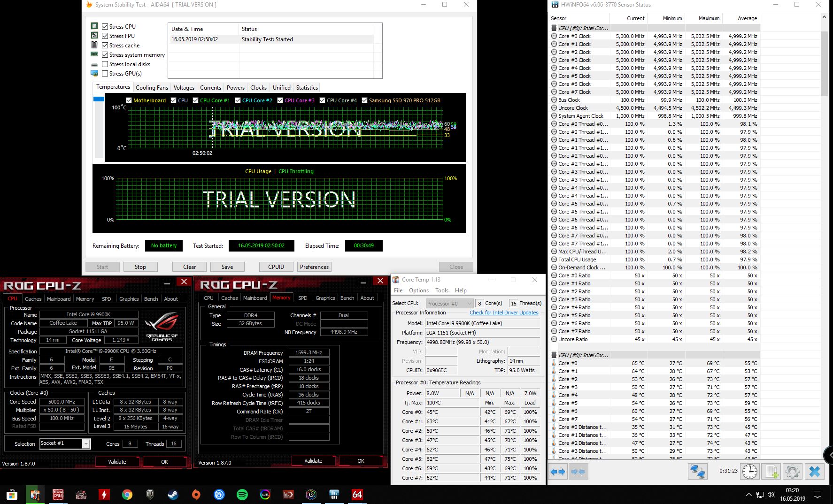Click HWiNFO logging sheet with plus icon
This screenshot has height=504, width=833.
pyautogui.click(x=771, y=471)
